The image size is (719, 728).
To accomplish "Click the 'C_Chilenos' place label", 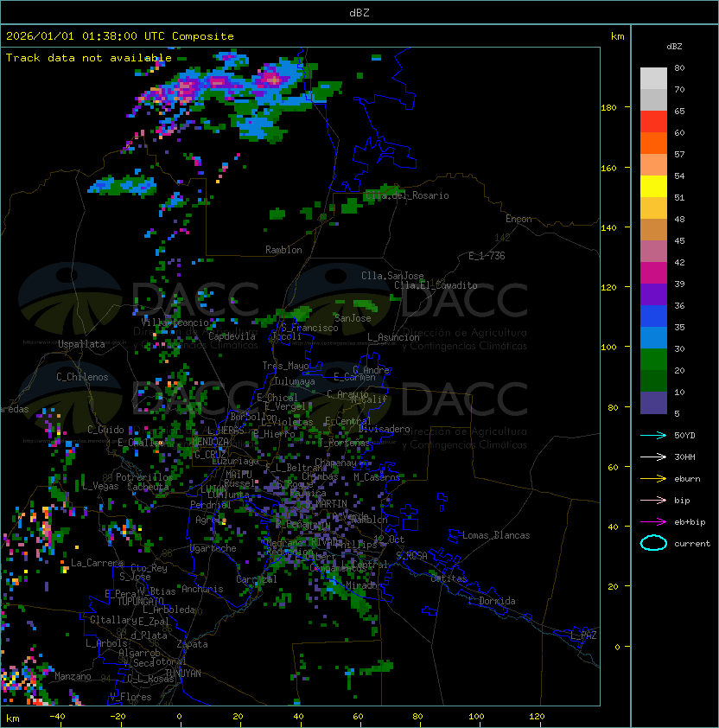I will tap(82, 377).
